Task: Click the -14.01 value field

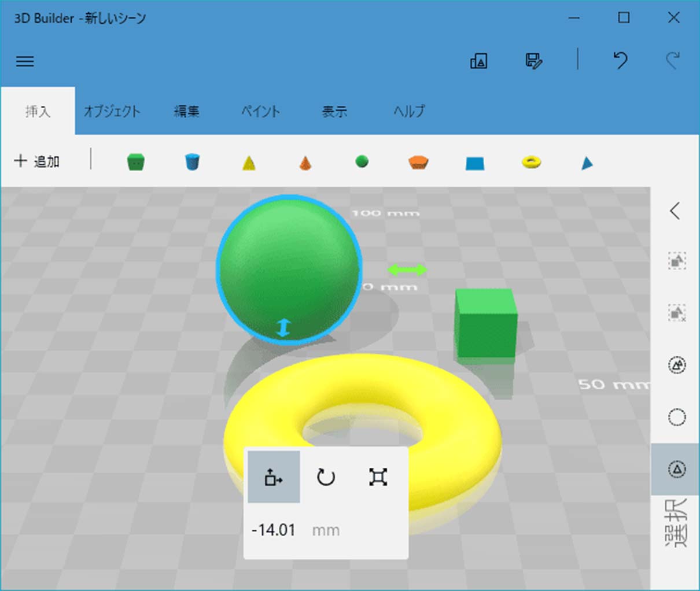Action: click(x=274, y=530)
